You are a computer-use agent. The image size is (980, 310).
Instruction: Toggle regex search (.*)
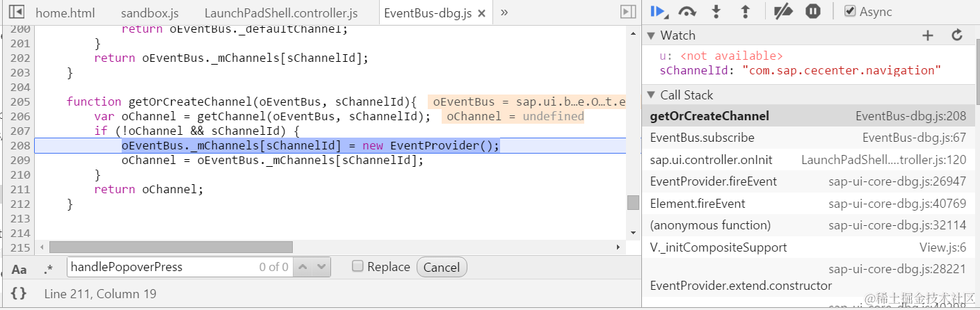coord(48,268)
